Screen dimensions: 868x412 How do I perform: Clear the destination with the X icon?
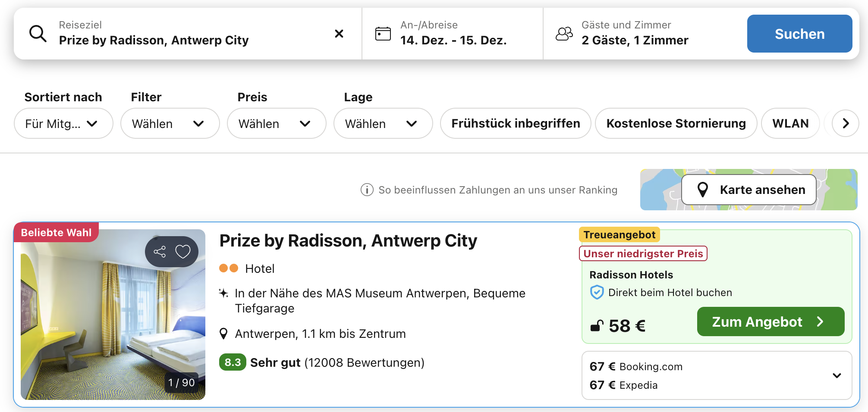339,34
